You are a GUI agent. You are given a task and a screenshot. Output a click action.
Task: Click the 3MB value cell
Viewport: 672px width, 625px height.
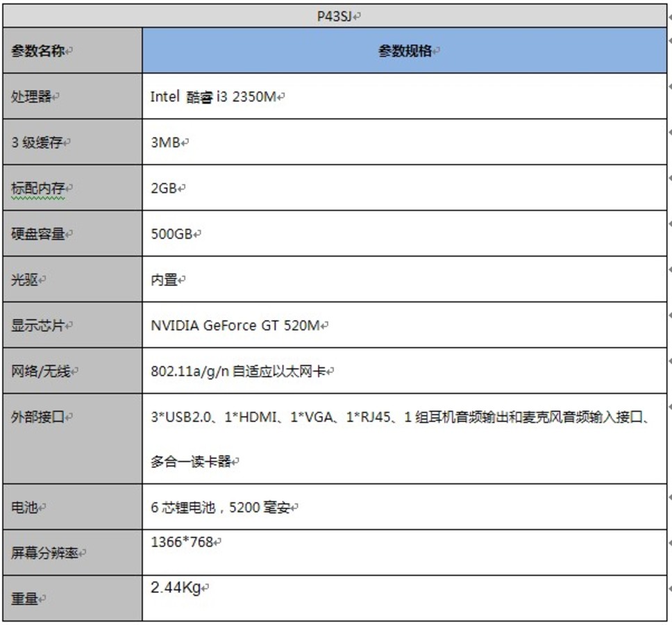click(x=167, y=142)
